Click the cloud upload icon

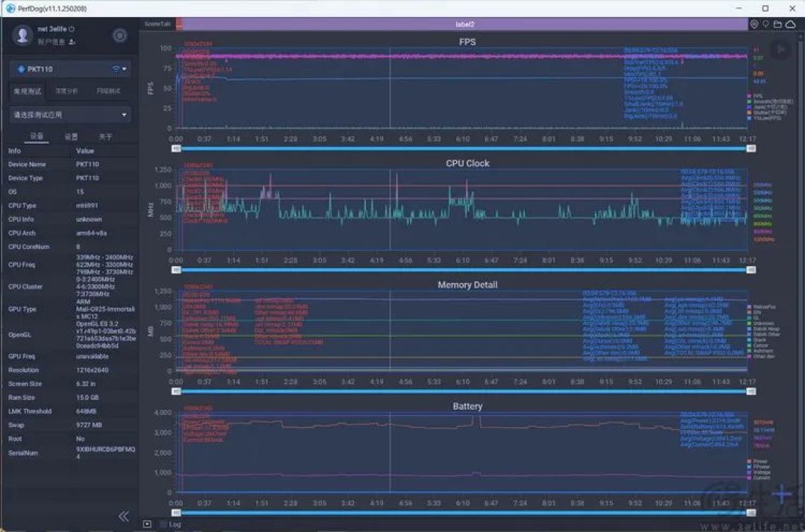click(791, 24)
